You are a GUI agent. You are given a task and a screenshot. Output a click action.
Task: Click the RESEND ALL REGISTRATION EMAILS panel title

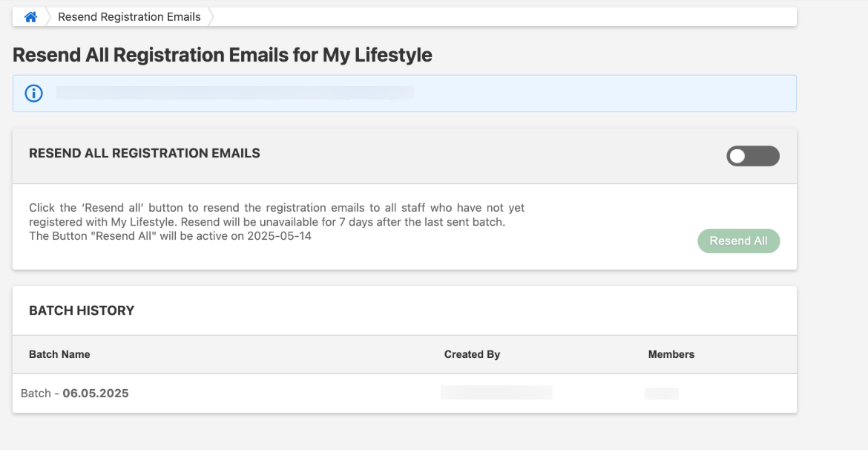(x=145, y=154)
